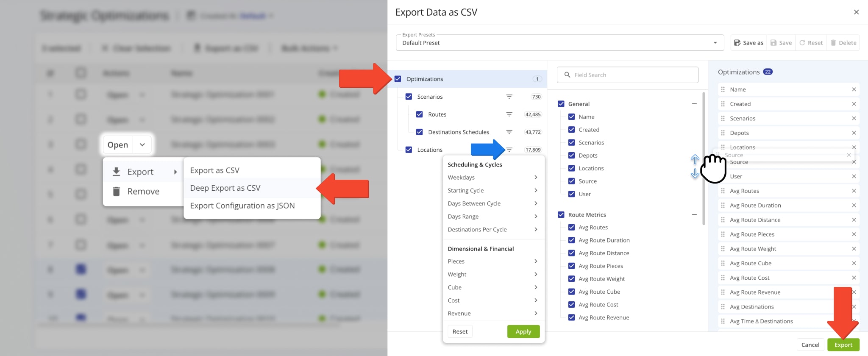Viewport: 868px width, 356px height.
Task: Remove Avg Route Distance via X icon
Action: tap(854, 220)
